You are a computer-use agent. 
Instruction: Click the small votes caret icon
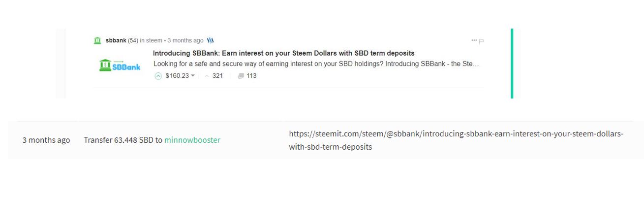coord(207,76)
